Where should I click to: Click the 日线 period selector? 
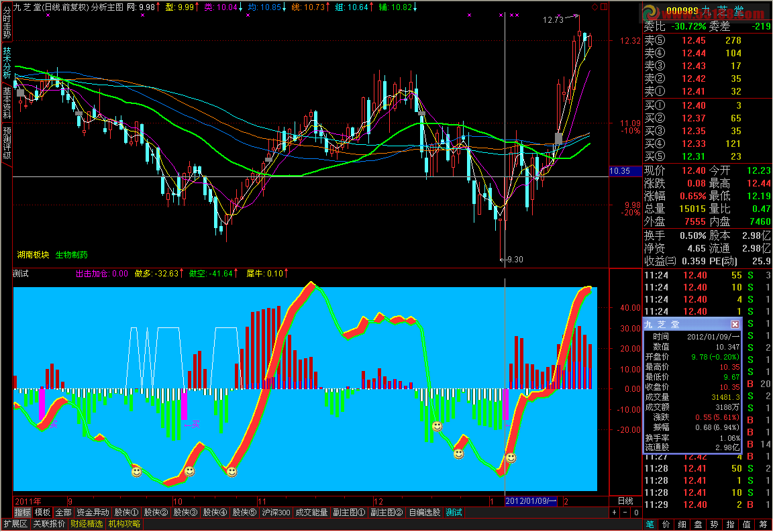[625, 501]
